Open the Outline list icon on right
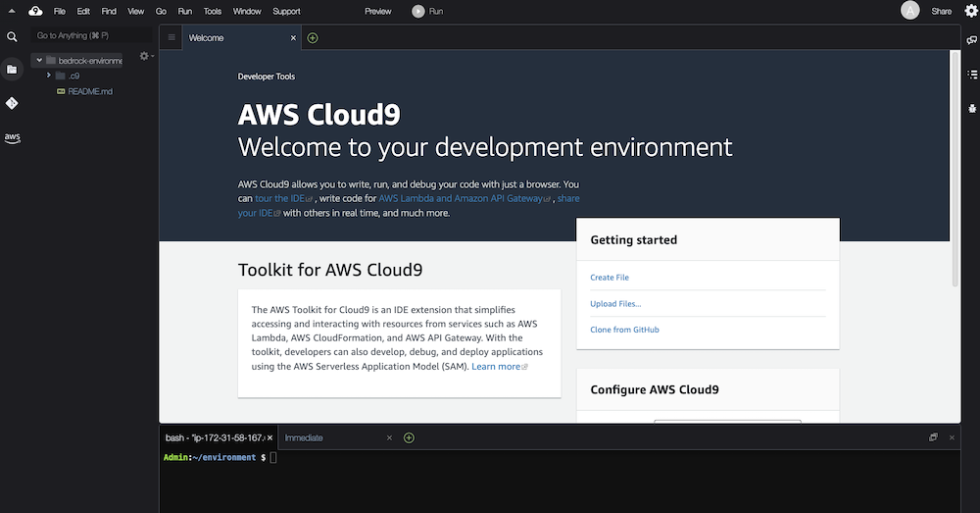 point(972,75)
